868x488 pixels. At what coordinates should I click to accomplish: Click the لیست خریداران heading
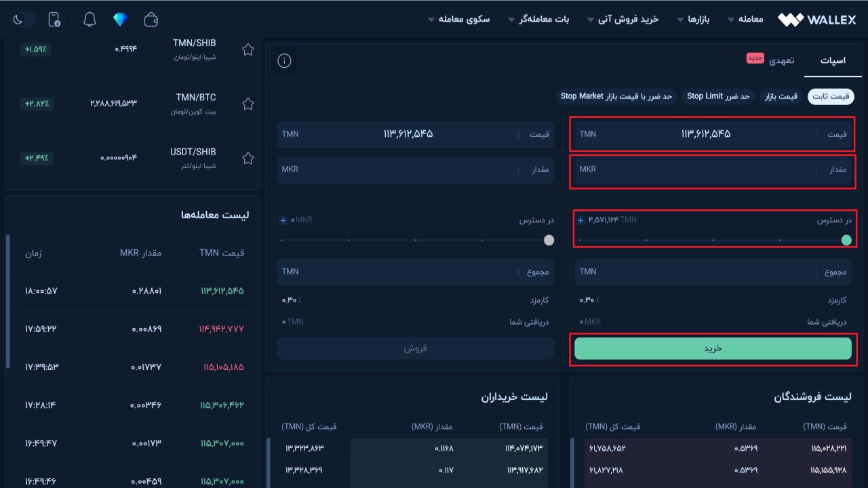click(x=515, y=396)
